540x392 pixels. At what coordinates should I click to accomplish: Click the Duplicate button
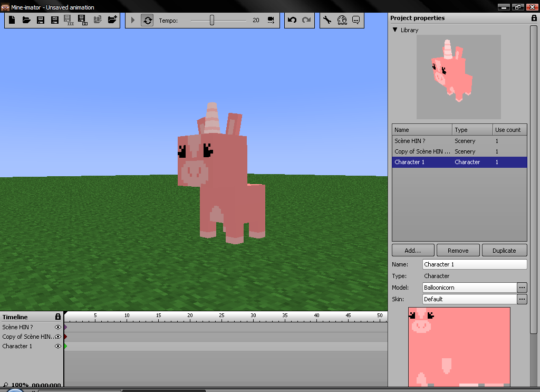tap(504, 251)
